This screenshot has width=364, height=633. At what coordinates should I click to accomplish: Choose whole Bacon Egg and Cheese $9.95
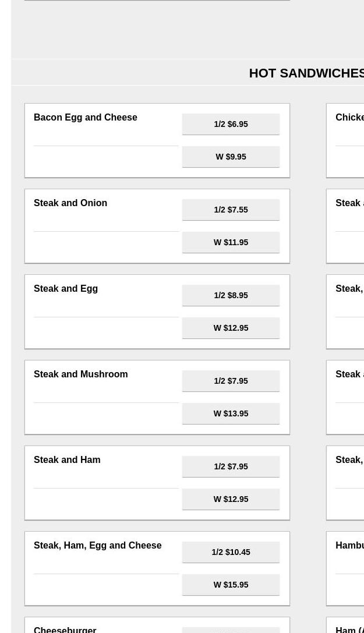point(231,157)
